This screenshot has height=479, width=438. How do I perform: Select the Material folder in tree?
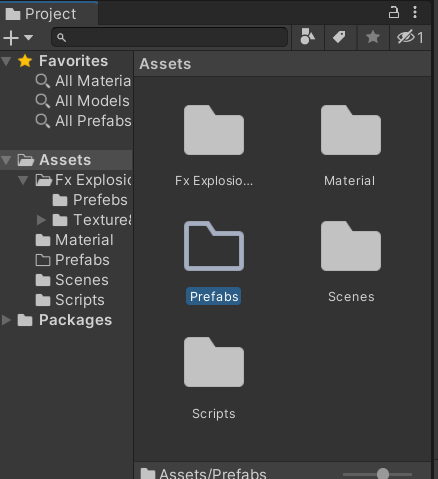84,240
